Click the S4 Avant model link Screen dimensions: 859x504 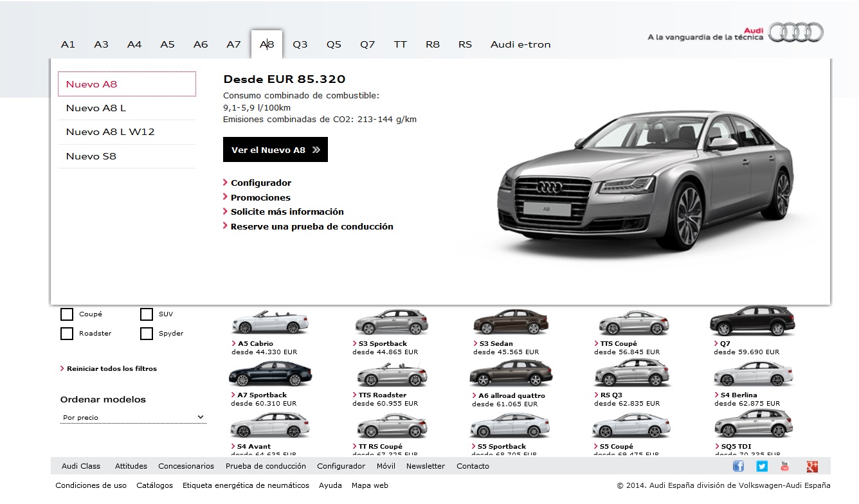pyautogui.click(x=253, y=446)
